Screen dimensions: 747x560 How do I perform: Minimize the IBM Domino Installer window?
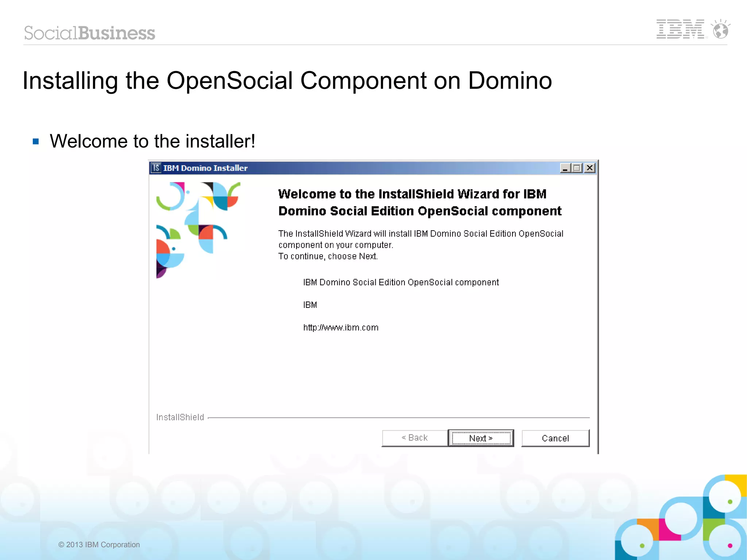(x=565, y=168)
